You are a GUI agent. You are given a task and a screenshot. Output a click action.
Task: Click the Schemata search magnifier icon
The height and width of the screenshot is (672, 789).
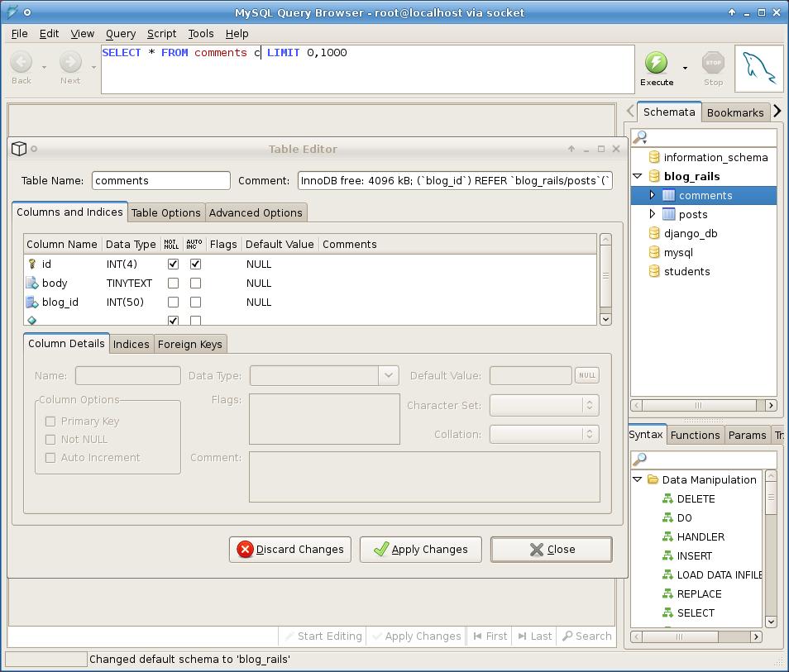(x=639, y=137)
